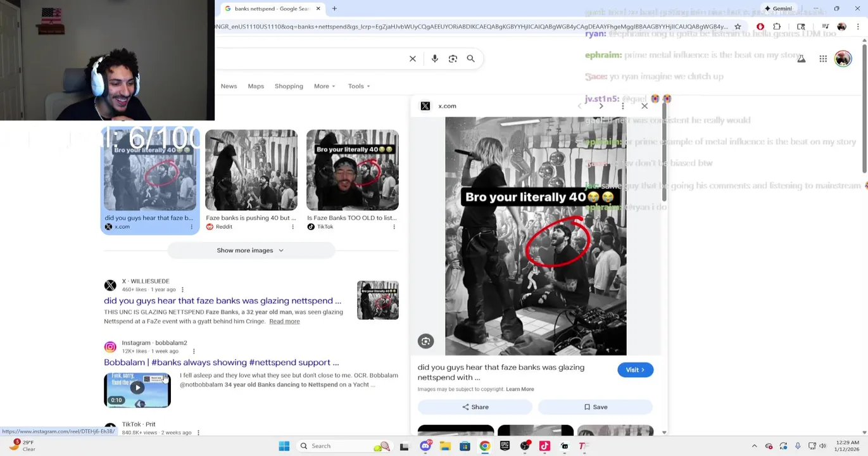This screenshot has width=868, height=456.
Task: Select the first 'Bro your literally 40' x.com thumbnail
Action: tap(150, 170)
